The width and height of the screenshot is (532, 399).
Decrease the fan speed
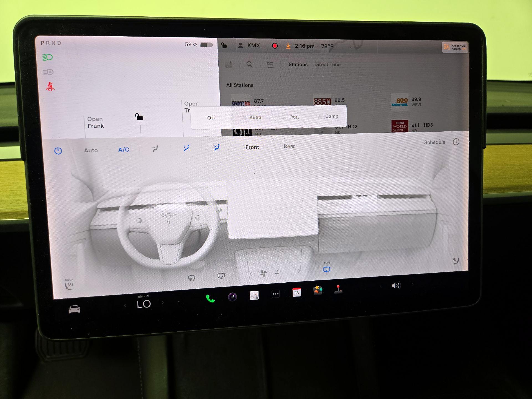pos(251,274)
